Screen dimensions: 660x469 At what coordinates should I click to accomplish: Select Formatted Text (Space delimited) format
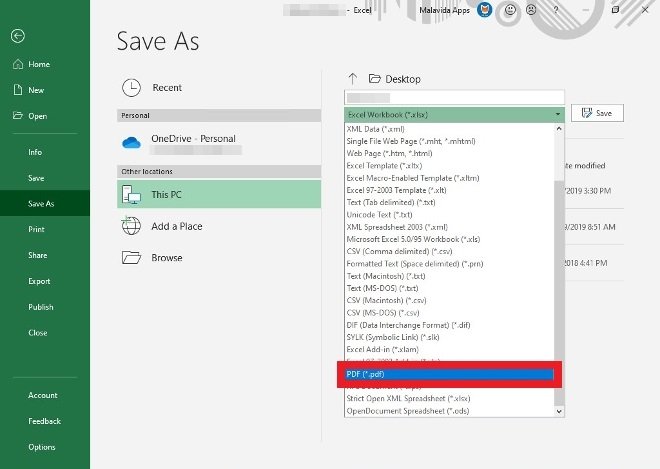(x=449, y=264)
